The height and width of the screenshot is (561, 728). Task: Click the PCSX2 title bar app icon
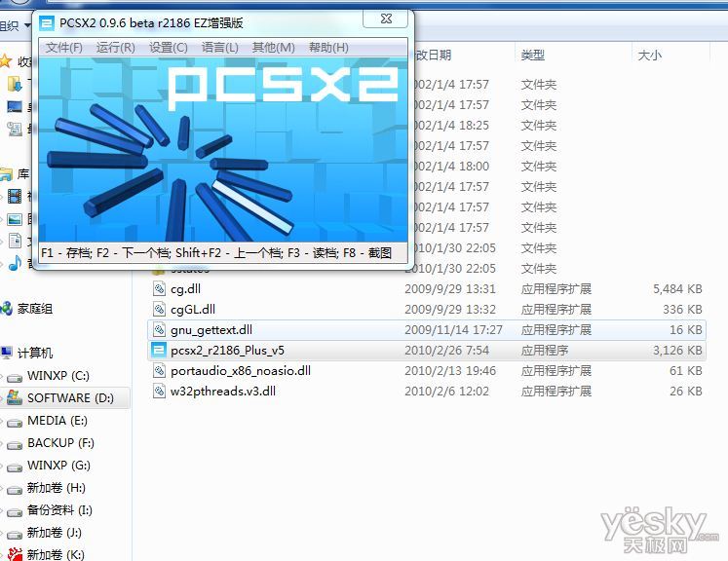tap(47, 22)
